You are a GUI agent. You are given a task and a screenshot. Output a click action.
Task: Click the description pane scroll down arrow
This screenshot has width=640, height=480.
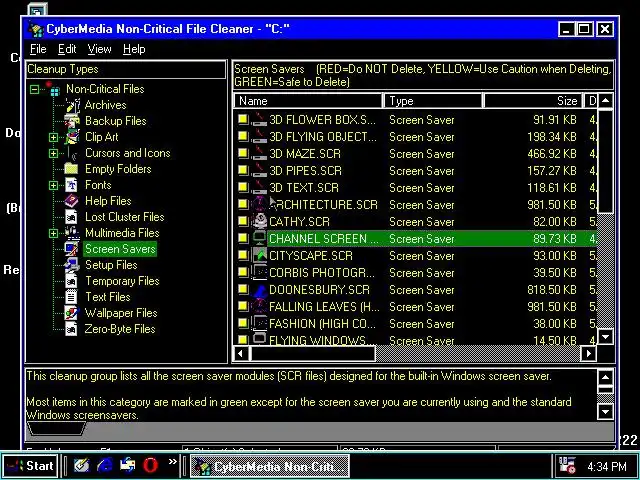coord(605,411)
